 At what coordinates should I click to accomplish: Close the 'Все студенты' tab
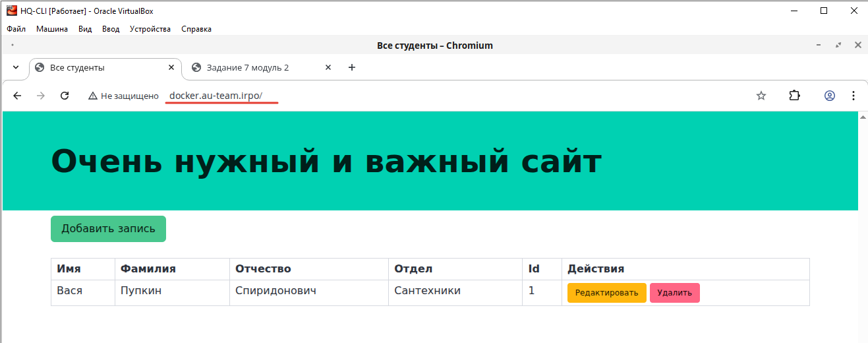point(171,67)
